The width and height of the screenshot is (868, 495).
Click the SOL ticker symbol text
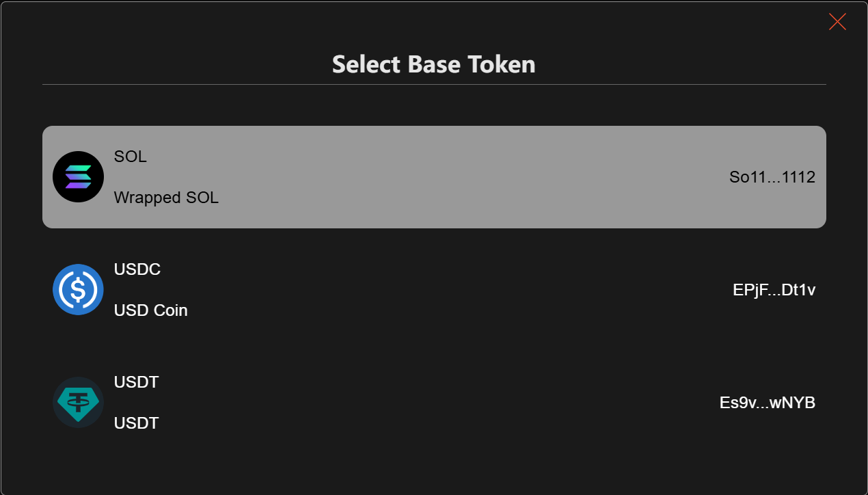point(130,157)
